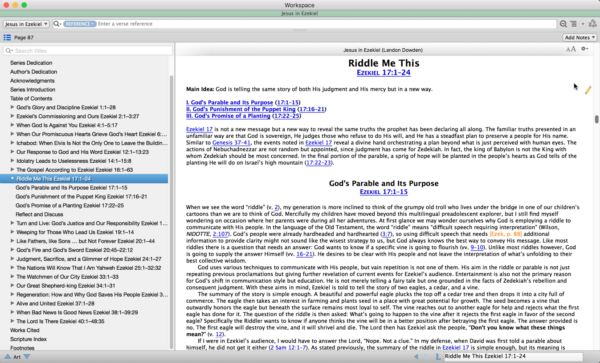Open III. God's Promise of a Planting link

[x=228, y=116]
